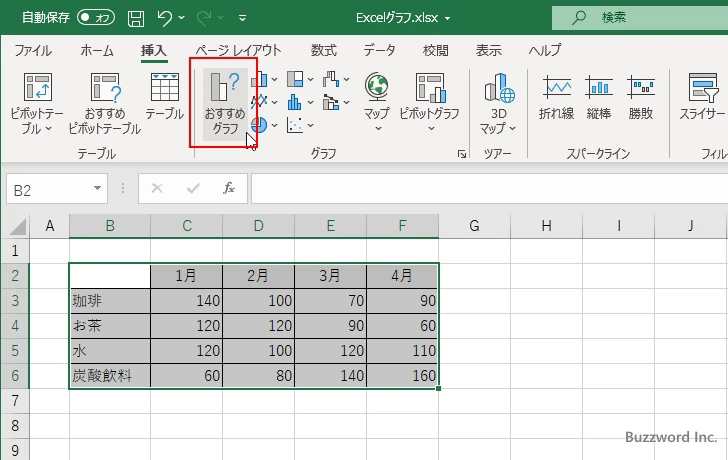Click the fx Insert Function button
Image resolution: width=728 pixels, height=460 pixels.
click(229, 188)
